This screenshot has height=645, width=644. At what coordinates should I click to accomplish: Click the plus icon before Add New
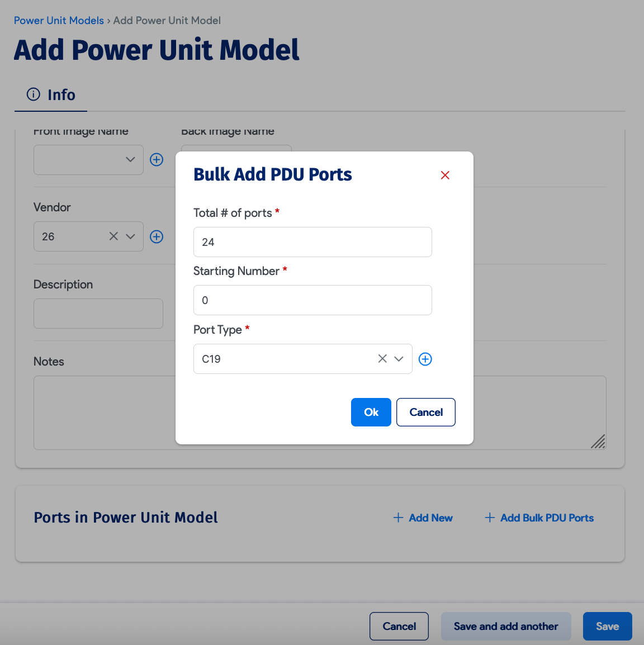point(397,518)
